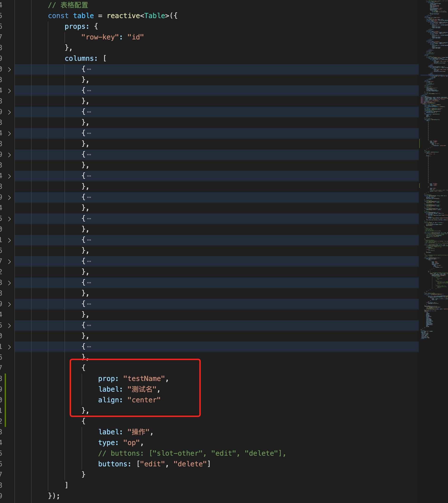Viewport: 448px width, 503px height.
Task: Expand the last folded object above testName block
Action: coord(9,347)
